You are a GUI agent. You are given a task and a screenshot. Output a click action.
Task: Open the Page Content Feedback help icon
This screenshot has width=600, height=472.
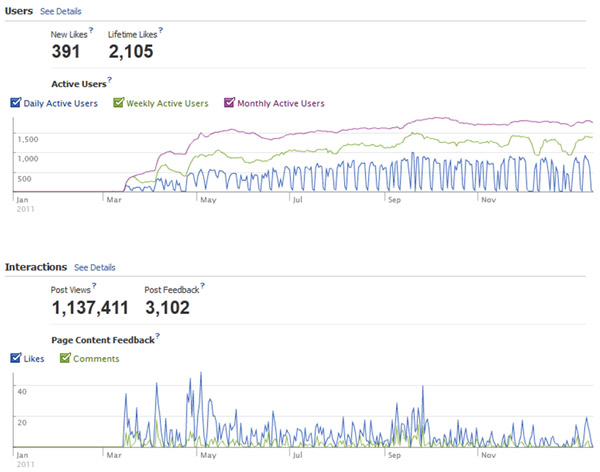[x=158, y=337]
